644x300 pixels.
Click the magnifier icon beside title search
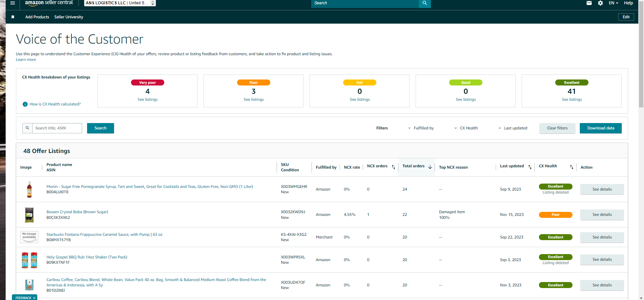point(27,128)
